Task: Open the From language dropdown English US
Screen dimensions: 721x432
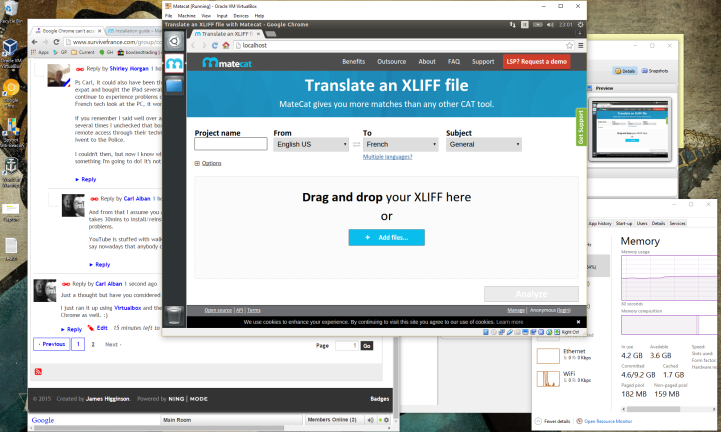Action: pyautogui.click(x=311, y=144)
